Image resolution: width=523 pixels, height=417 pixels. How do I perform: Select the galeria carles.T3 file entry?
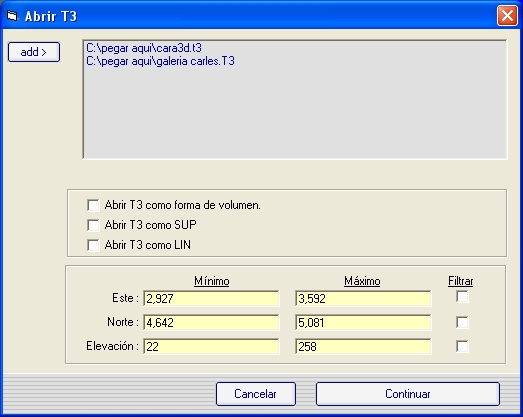pyautogui.click(x=160, y=61)
